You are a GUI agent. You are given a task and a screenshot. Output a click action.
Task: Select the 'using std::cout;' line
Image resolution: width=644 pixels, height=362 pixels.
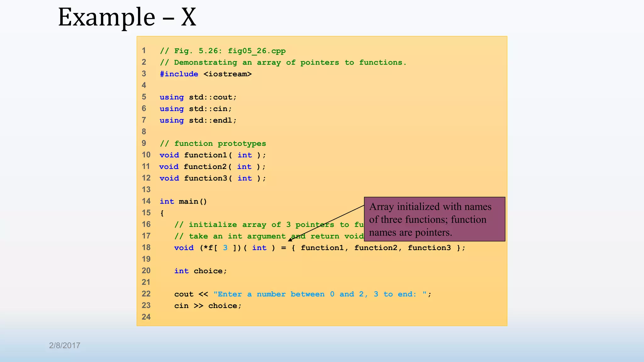198,97
